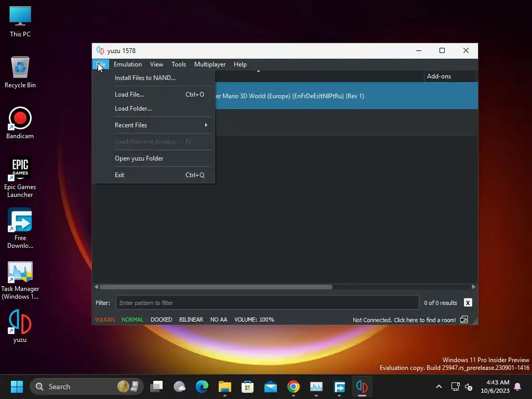Select the Mario 3D World game row

347,96
